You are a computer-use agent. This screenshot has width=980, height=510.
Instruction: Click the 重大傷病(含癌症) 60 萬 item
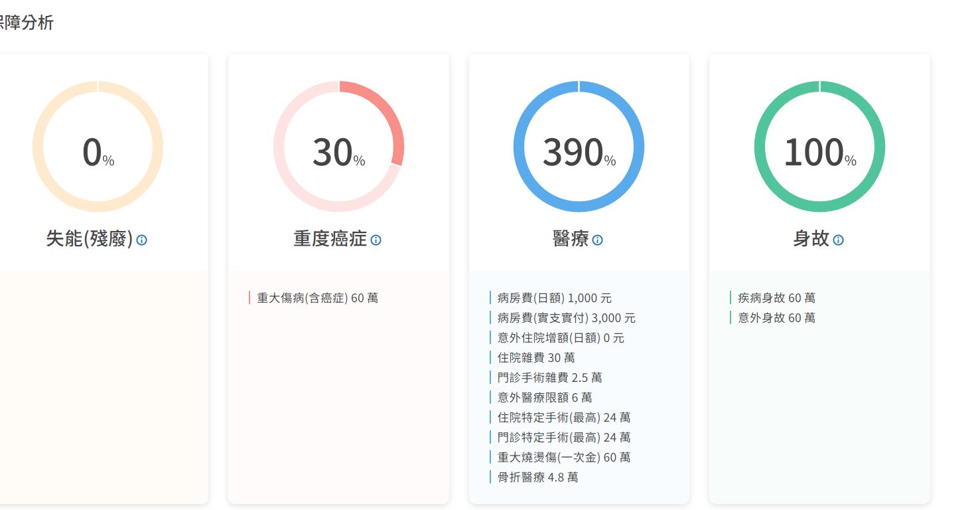pos(317,298)
